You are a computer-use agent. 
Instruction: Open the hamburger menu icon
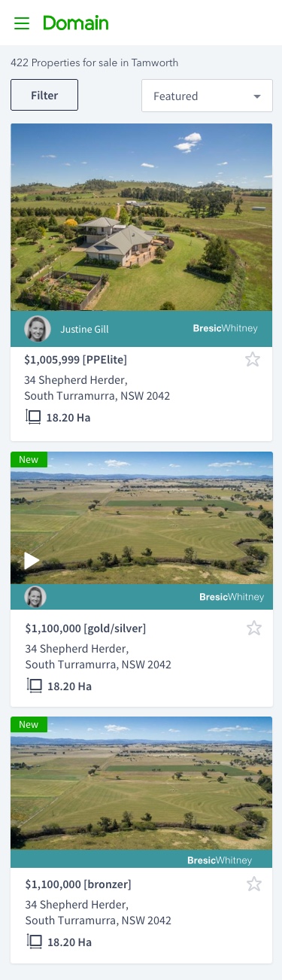tap(22, 23)
